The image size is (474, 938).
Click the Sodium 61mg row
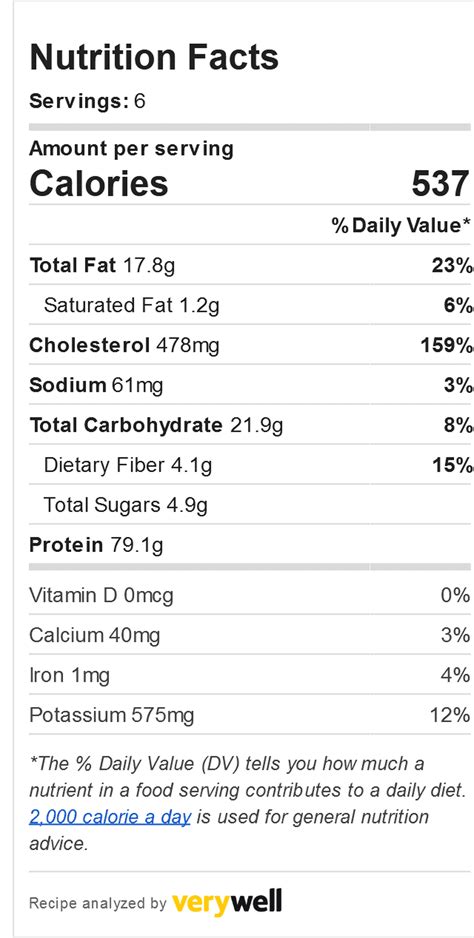point(250,385)
